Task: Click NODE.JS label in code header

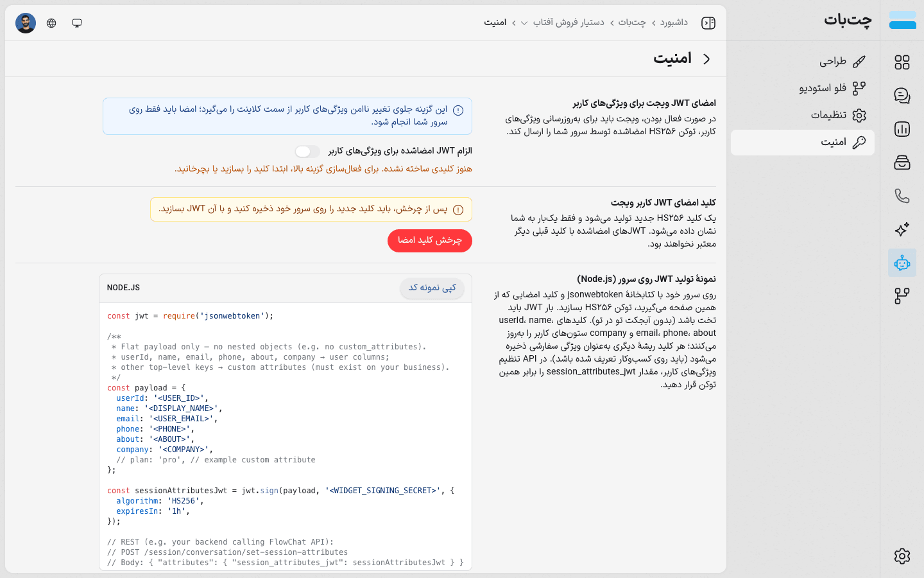Action: [x=123, y=288]
